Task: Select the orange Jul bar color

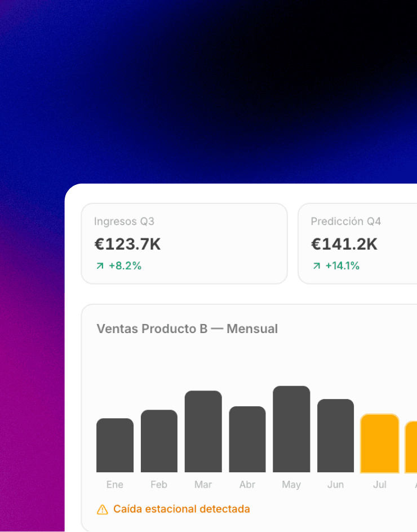Action: point(379,444)
